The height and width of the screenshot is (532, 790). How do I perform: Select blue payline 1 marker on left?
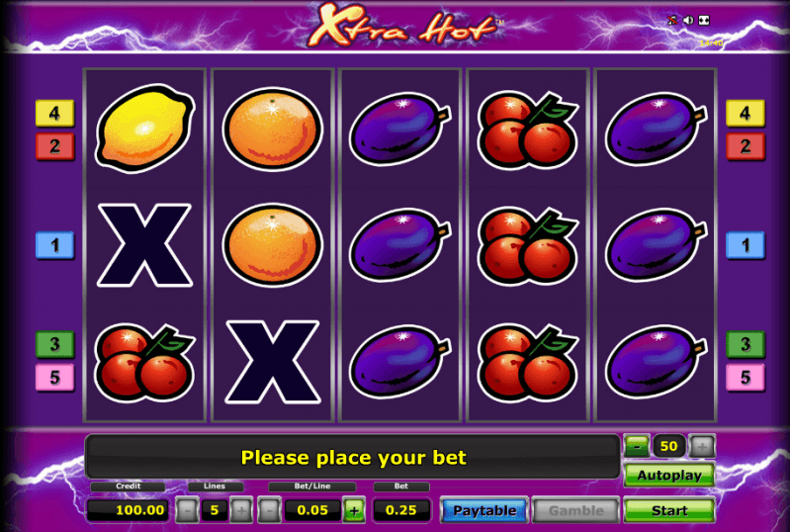(x=55, y=245)
